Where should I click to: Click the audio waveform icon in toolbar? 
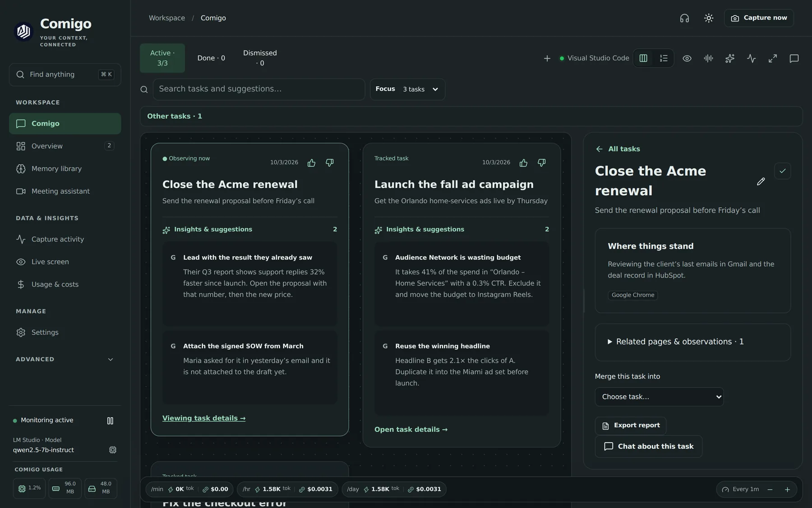click(708, 58)
